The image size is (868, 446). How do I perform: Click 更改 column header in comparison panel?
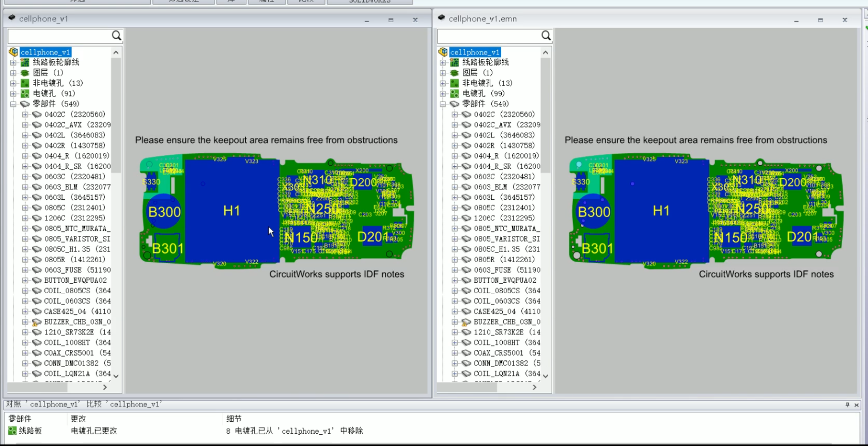click(x=79, y=419)
